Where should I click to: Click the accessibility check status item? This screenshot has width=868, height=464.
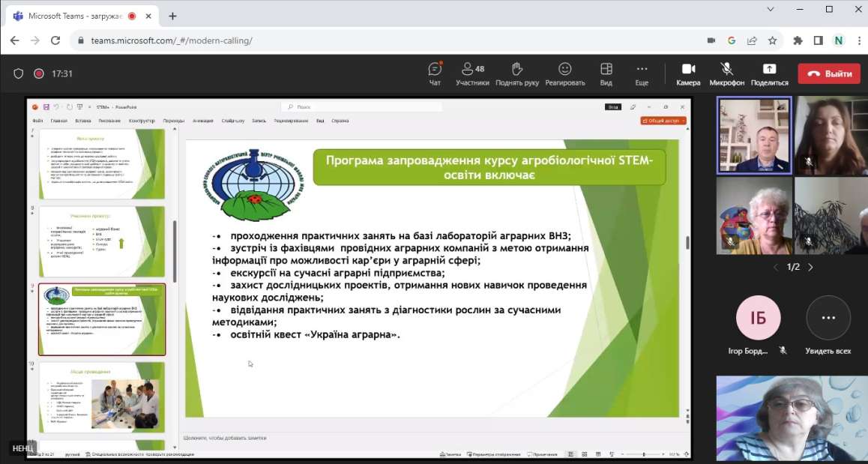140,454
